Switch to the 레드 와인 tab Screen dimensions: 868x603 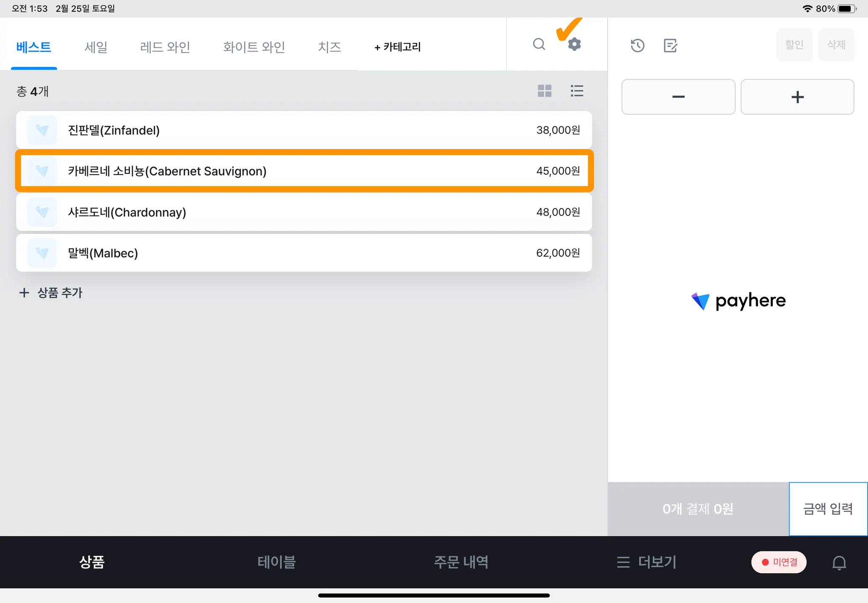pos(165,47)
